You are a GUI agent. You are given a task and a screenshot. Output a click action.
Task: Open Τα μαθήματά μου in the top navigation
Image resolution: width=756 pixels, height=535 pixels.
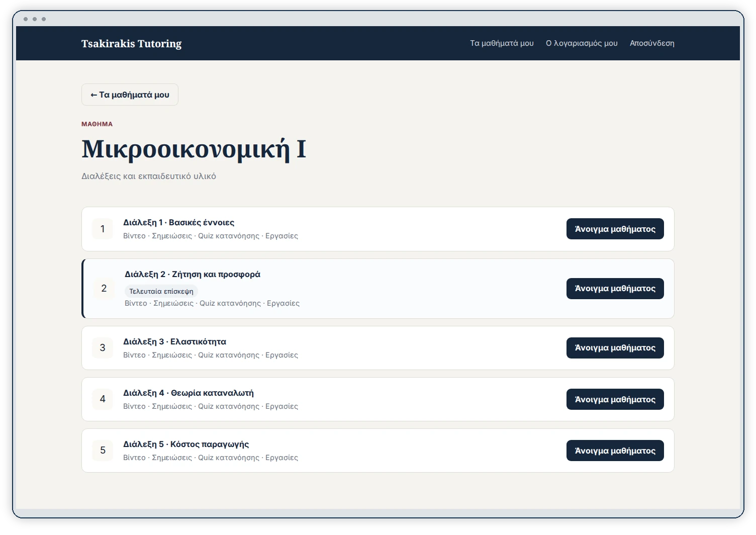tap(502, 43)
